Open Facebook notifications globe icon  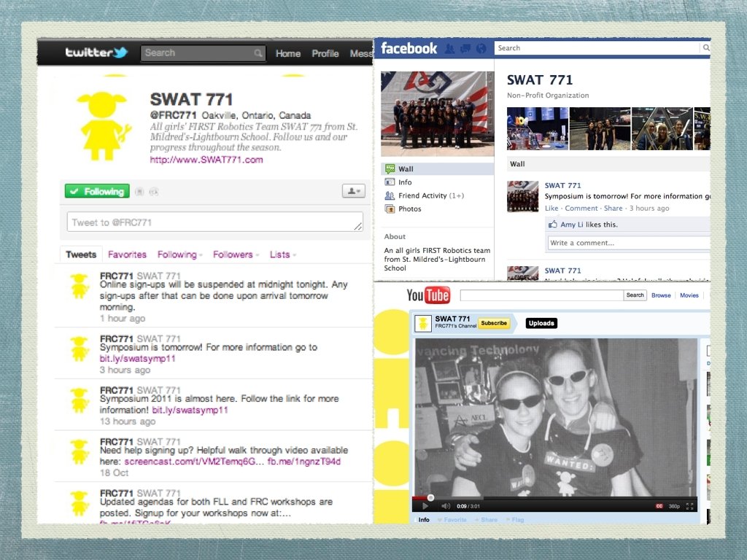tap(481, 48)
